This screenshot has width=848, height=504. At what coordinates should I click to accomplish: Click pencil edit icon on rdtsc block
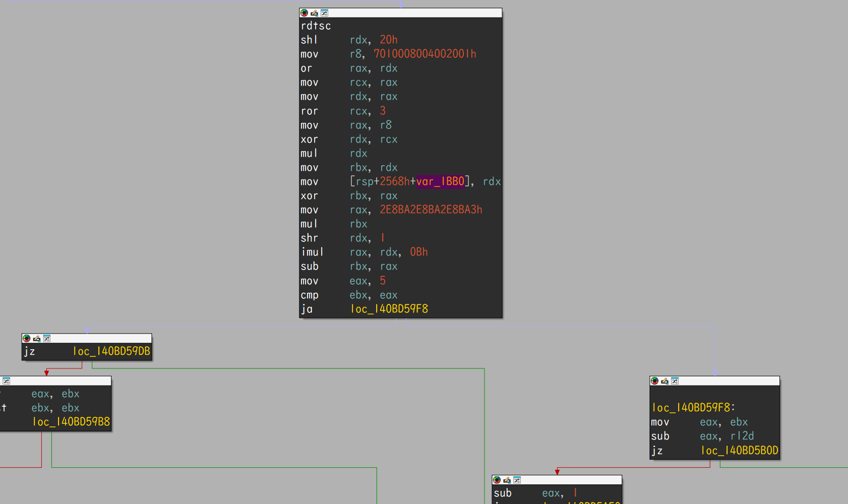[314, 13]
